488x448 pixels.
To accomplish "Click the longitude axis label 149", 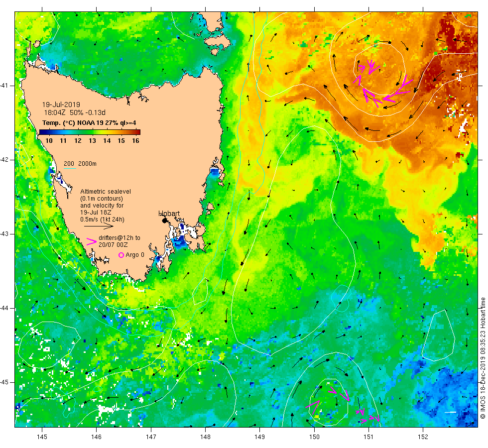I will pyautogui.click(x=260, y=437).
